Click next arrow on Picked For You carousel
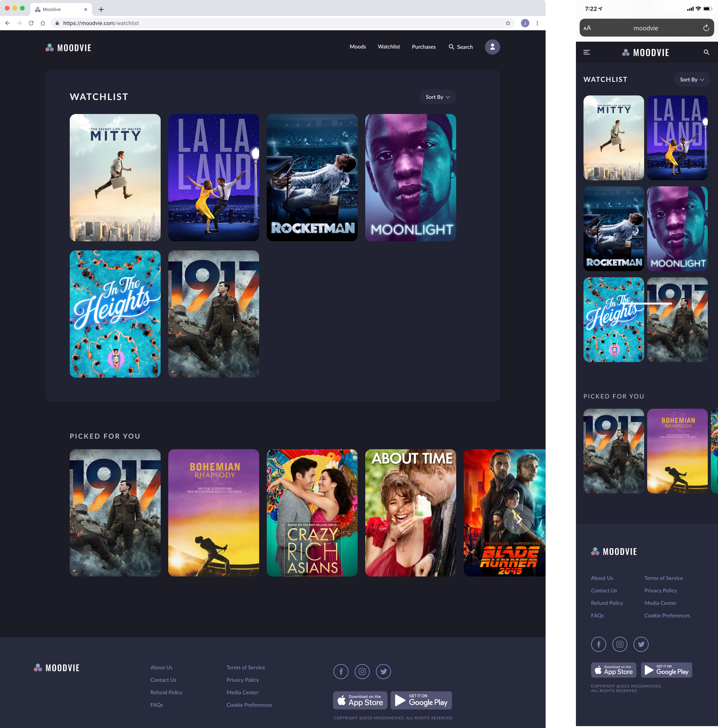The width and height of the screenshot is (718, 728). (x=519, y=520)
